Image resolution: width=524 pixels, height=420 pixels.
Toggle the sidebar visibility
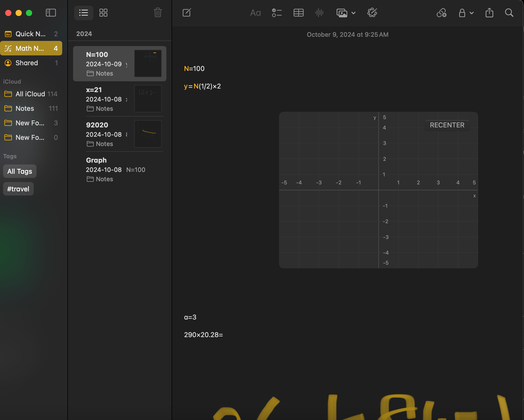point(51,13)
